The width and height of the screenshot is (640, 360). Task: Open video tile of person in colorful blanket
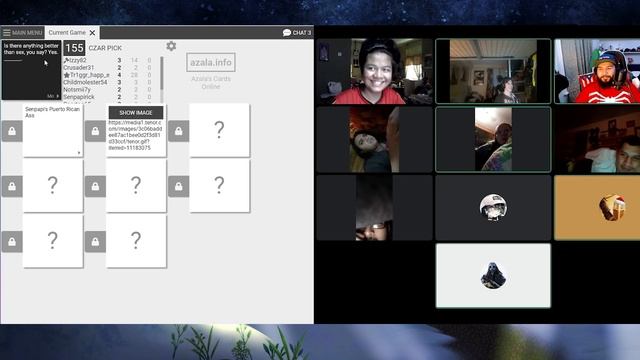493,140
